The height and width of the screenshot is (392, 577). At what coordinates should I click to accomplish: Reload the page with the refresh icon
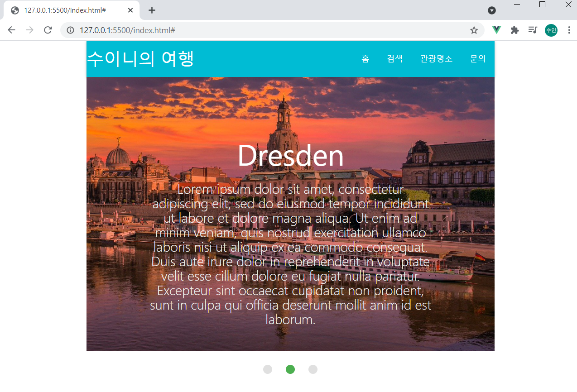(48, 30)
